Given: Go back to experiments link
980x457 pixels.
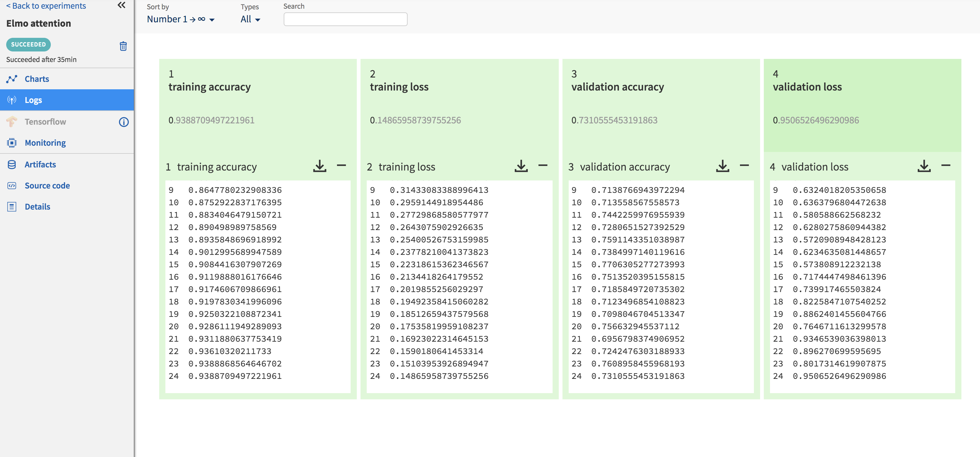Looking at the screenshot, I should (46, 6).
